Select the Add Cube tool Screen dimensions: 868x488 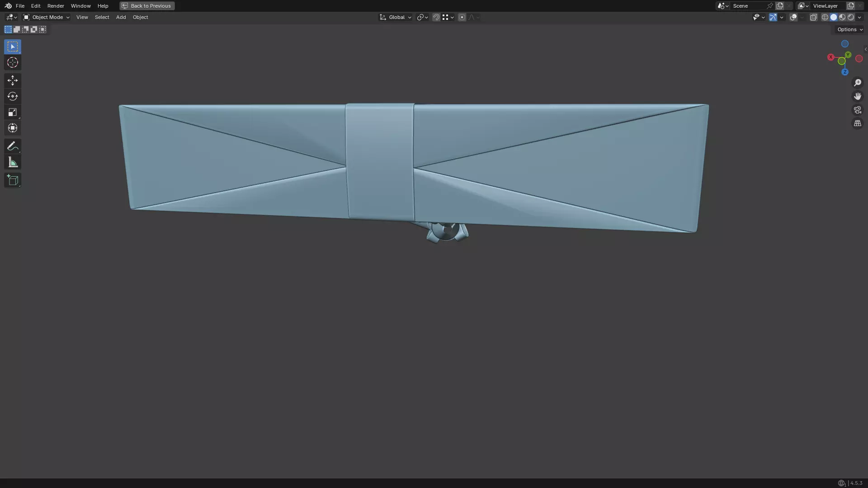(13, 180)
